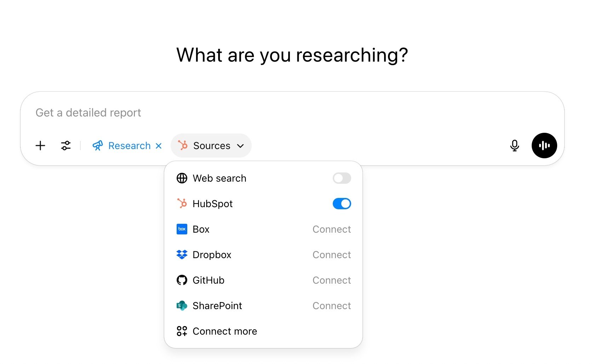Connect the GitHub source

coord(331,280)
